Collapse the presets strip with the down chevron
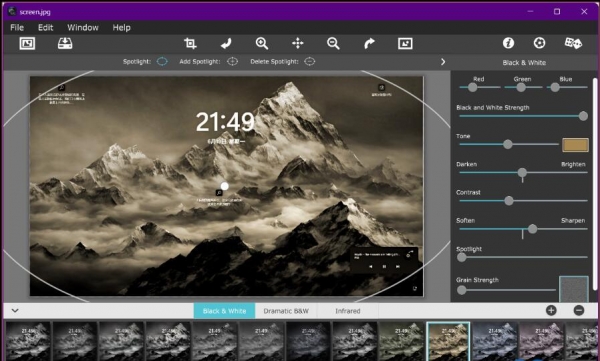The height and width of the screenshot is (361, 600). pos(15,310)
